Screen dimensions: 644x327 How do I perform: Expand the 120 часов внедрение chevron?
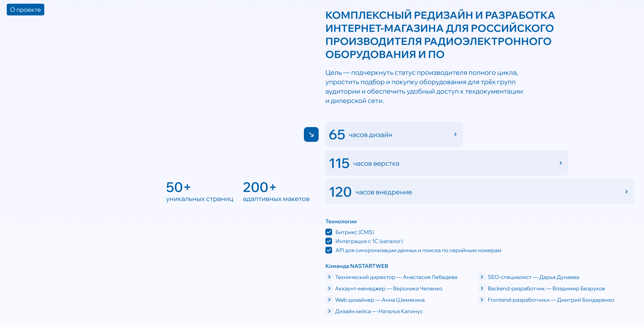point(626,192)
